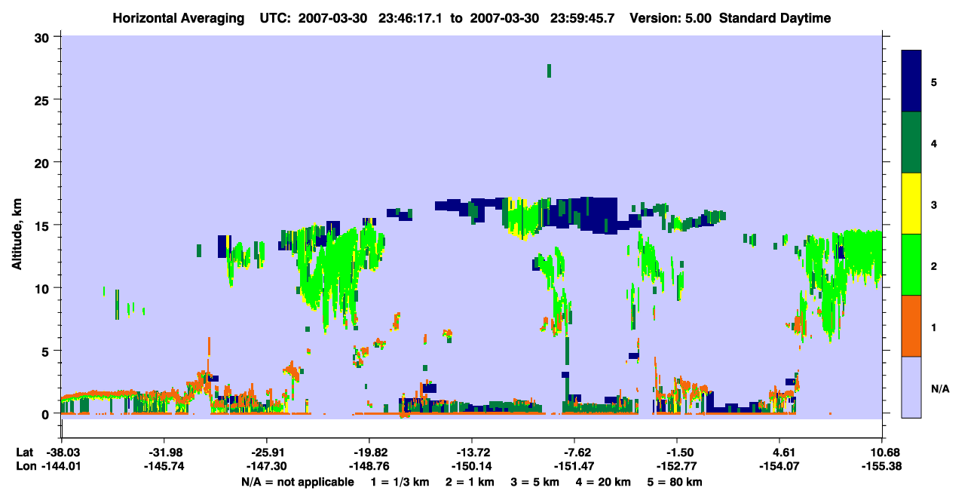
Task: Click the yellow colorbar segment labeled 3
Action: point(911,204)
